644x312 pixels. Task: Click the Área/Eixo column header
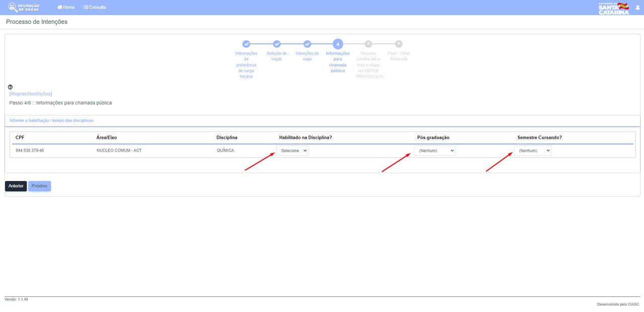coord(107,137)
